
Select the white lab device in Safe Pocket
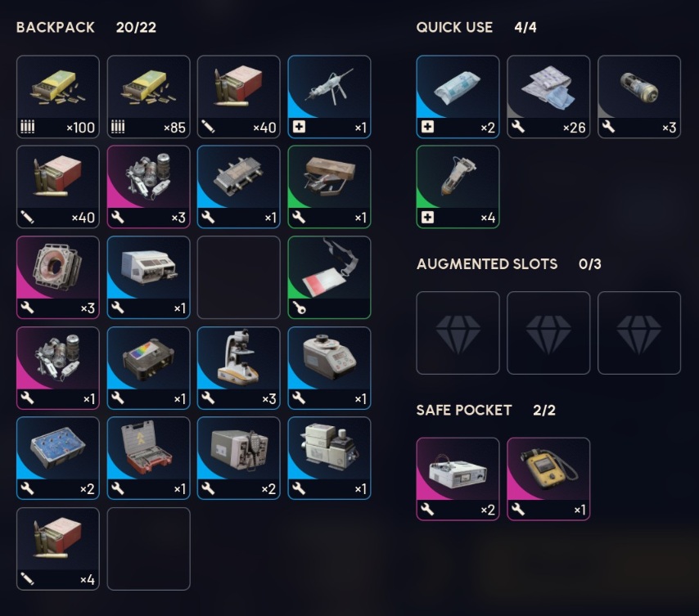(x=458, y=479)
